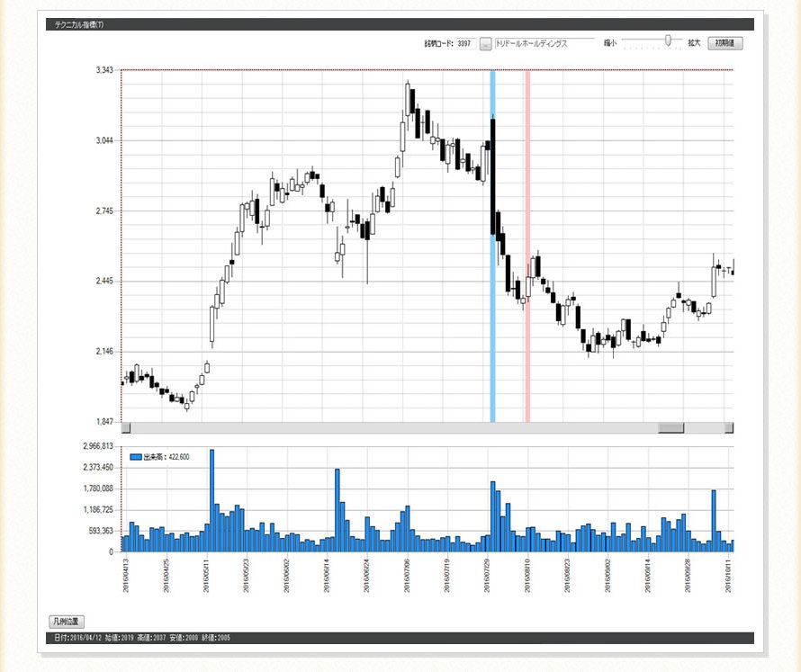
Task: Click the chart scrollbar's right arrow
Action: click(x=729, y=428)
